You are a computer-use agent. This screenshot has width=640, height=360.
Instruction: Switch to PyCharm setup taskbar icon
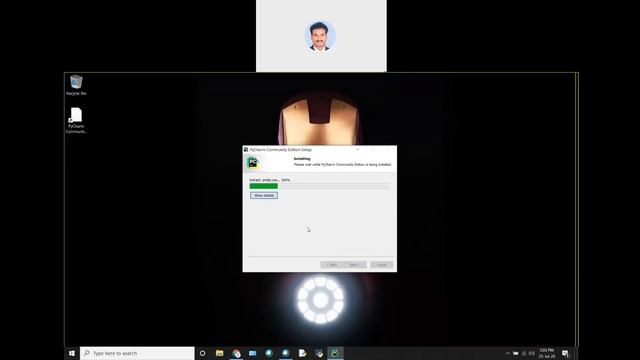click(x=335, y=353)
